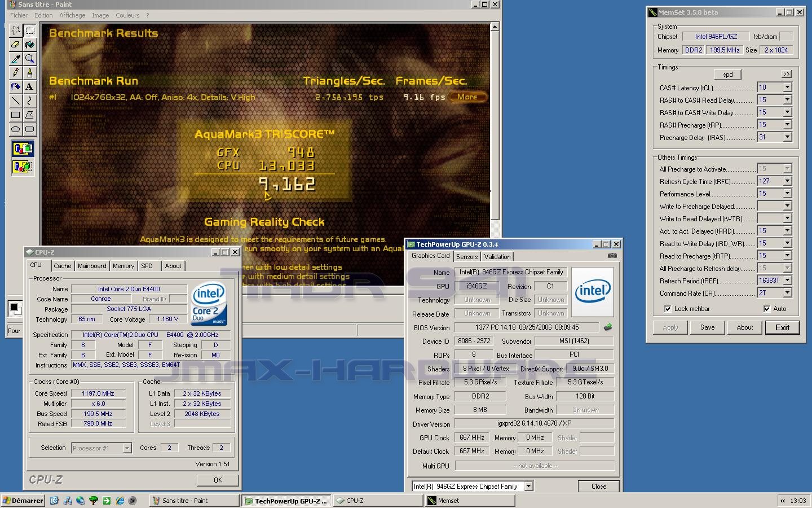Click the BIOS save chip icon in GPU-Z

point(608,327)
